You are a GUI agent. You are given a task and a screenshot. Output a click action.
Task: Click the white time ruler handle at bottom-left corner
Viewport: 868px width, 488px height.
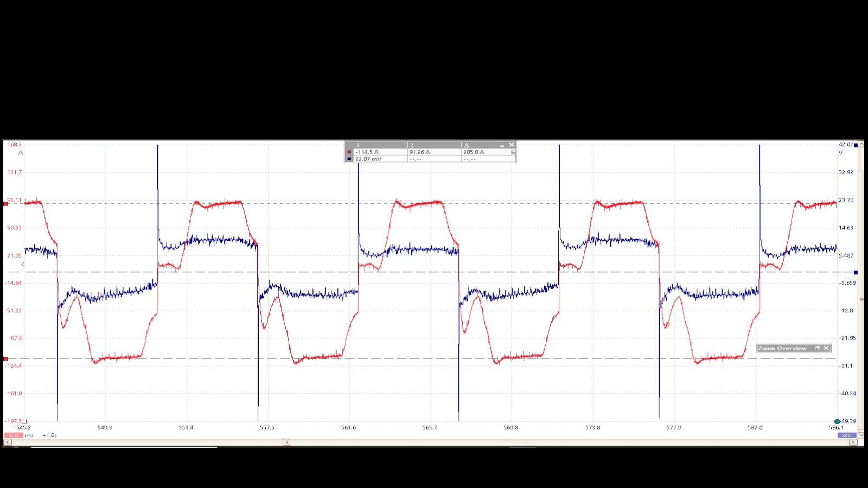click(24, 421)
